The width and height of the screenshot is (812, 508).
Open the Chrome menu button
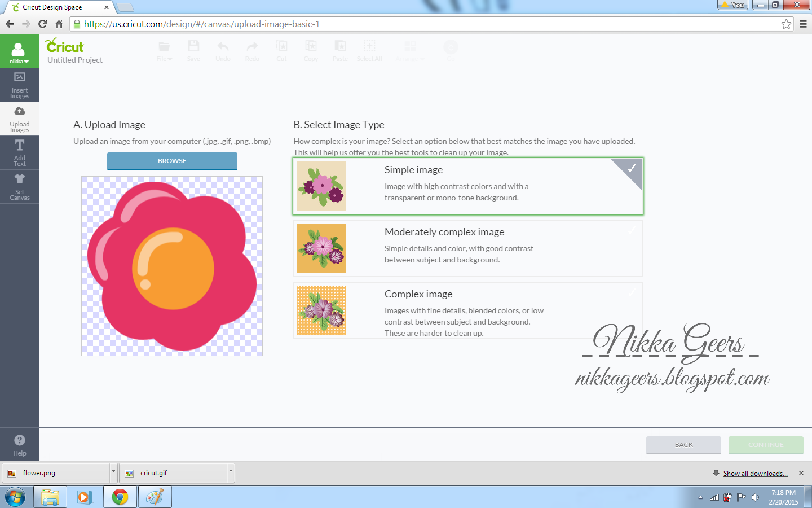point(803,24)
